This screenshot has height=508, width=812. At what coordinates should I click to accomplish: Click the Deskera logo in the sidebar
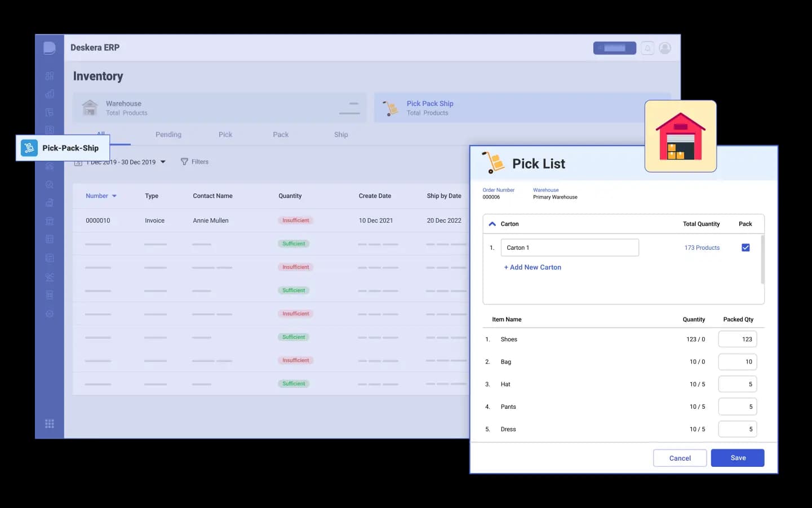click(x=50, y=48)
